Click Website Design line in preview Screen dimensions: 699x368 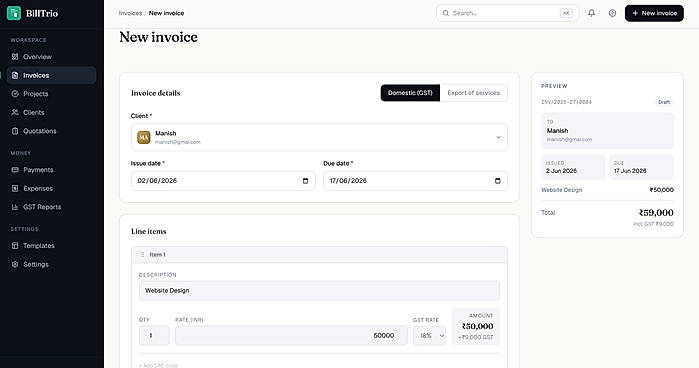(562, 190)
